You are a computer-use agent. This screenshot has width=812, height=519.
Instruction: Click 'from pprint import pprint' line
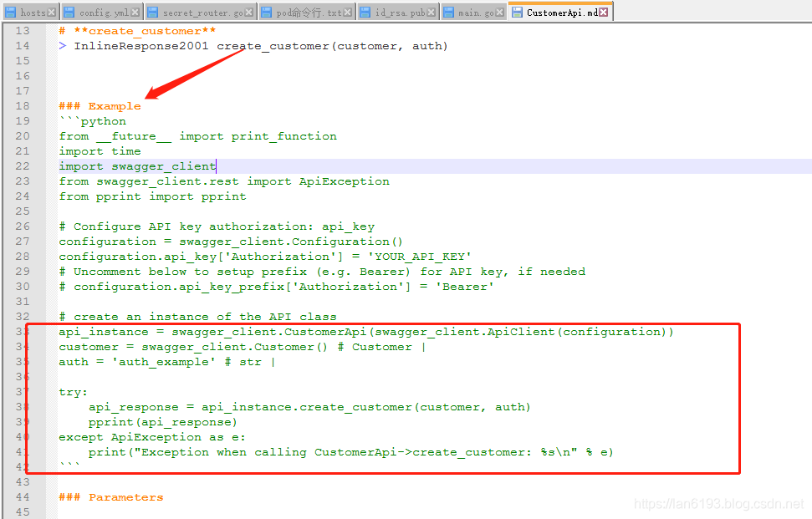[x=153, y=196]
